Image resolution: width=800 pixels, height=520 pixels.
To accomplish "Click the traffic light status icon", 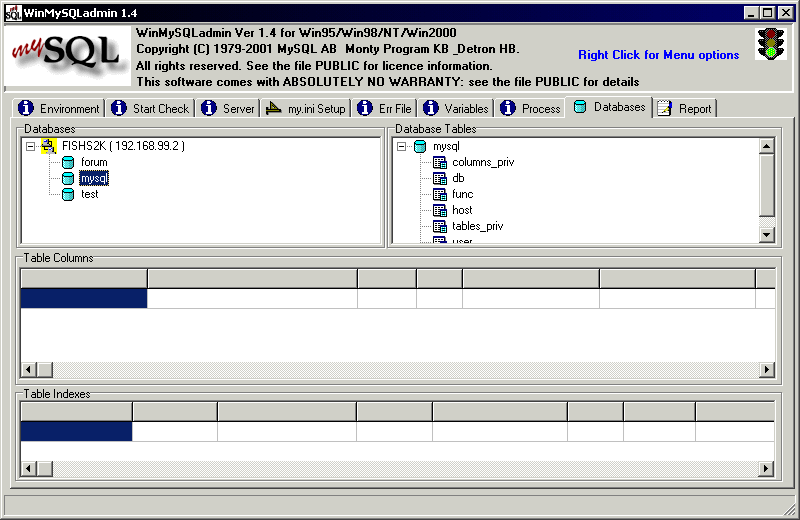I will (770, 44).
